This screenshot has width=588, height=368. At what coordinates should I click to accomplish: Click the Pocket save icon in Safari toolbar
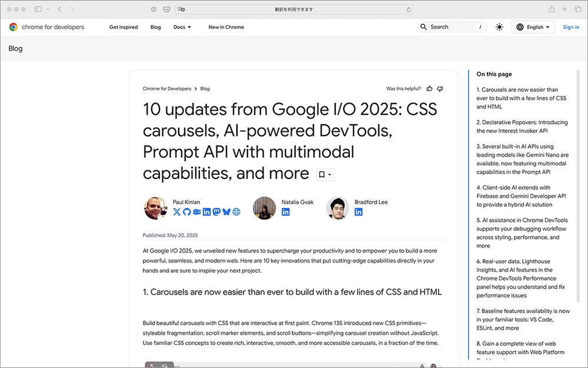[x=167, y=9]
